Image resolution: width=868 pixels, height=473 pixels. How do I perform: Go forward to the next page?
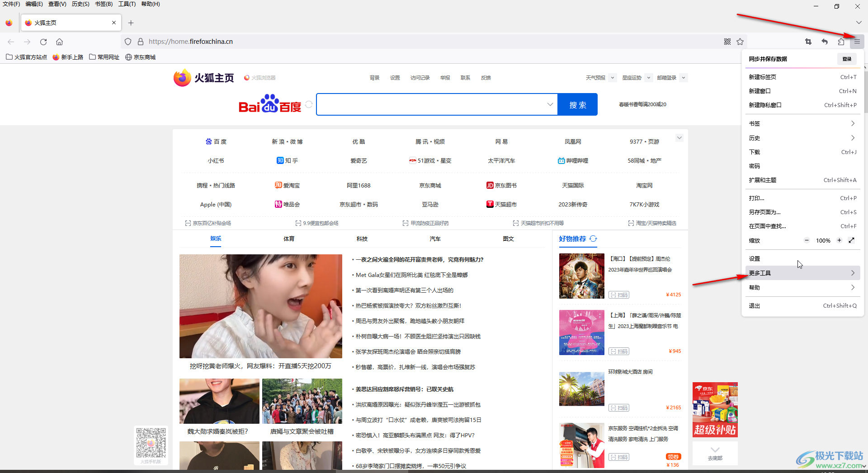coord(27,42)
